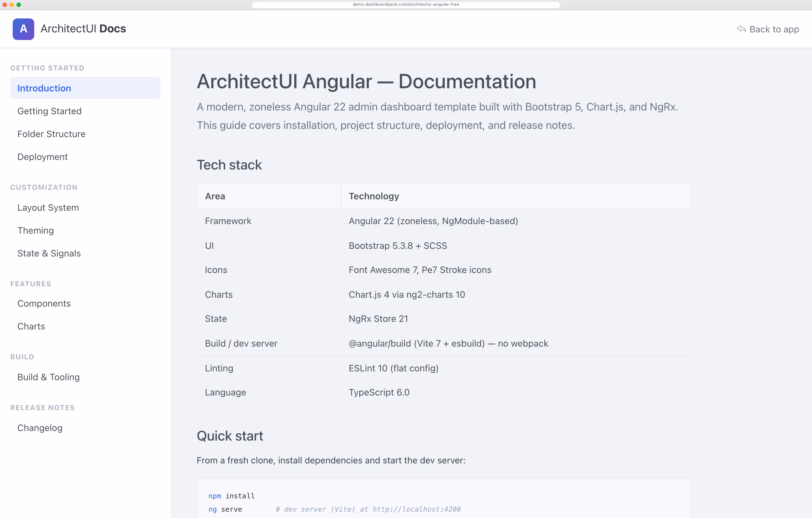Viewport: 812px width, 518px height.
Task: Go to Folder Structure page
Action: coord(85,134)
